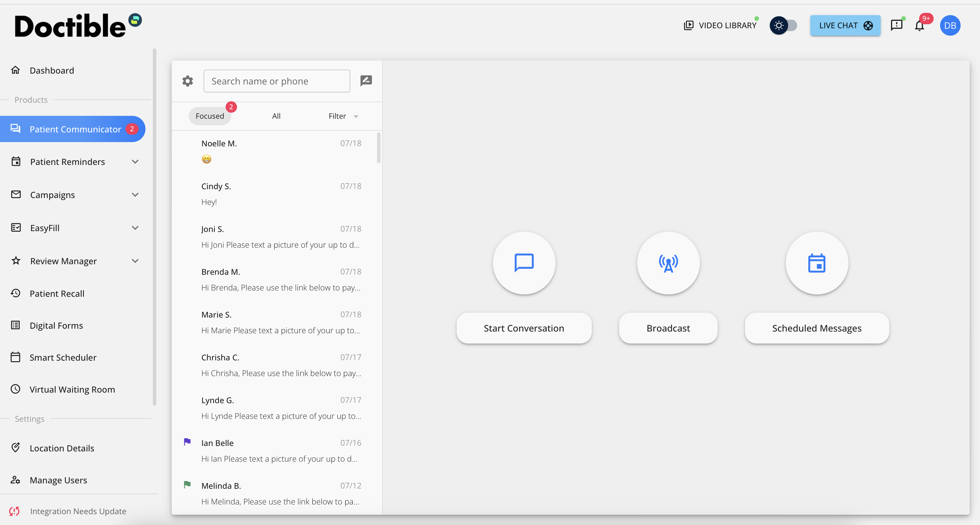Expand the Patient Reminders menu
The width and height of the screenshot is (980, 525).
coord(135,162)
